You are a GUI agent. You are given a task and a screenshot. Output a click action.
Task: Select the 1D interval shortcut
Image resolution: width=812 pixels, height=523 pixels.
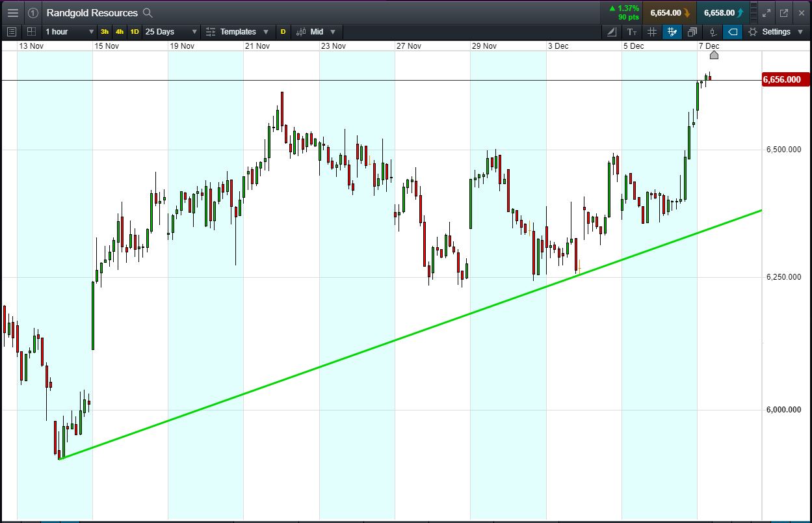tap(135, 31)
